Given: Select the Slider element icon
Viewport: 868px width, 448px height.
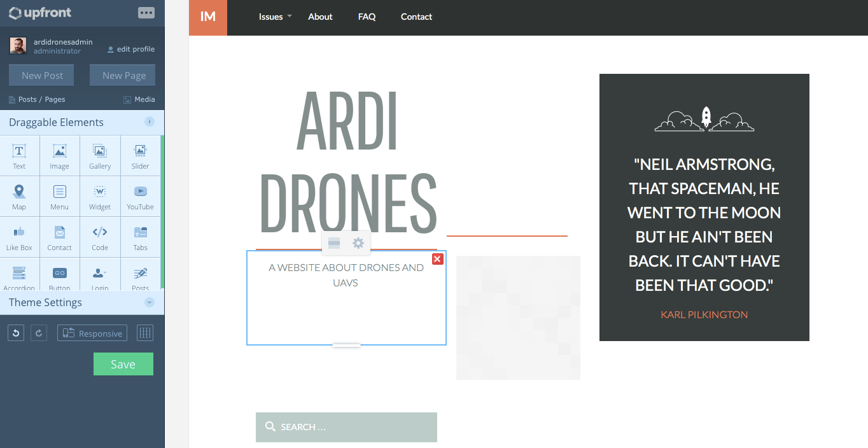Looking at the screenshot, I should point(139,155).
